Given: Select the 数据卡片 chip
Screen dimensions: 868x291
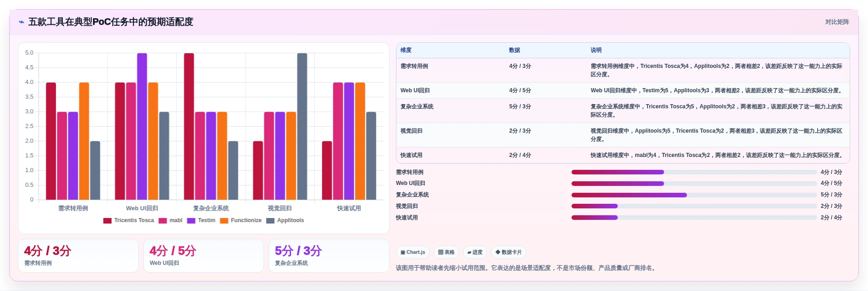Looking at the screenshot, I should pyautogui.click(x=509, y=252).
